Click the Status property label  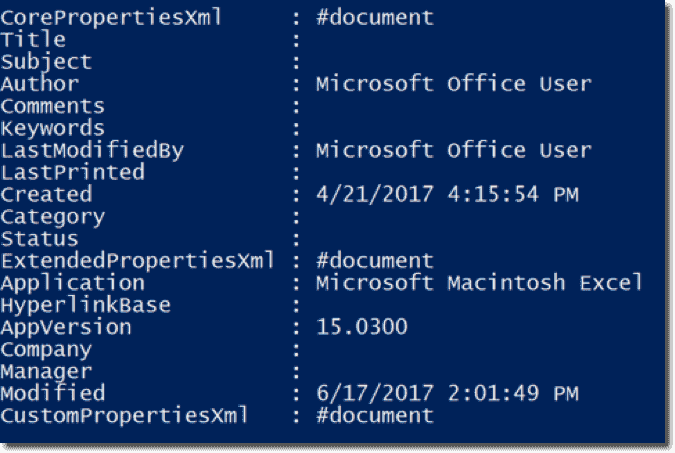[x=39, y=238]
